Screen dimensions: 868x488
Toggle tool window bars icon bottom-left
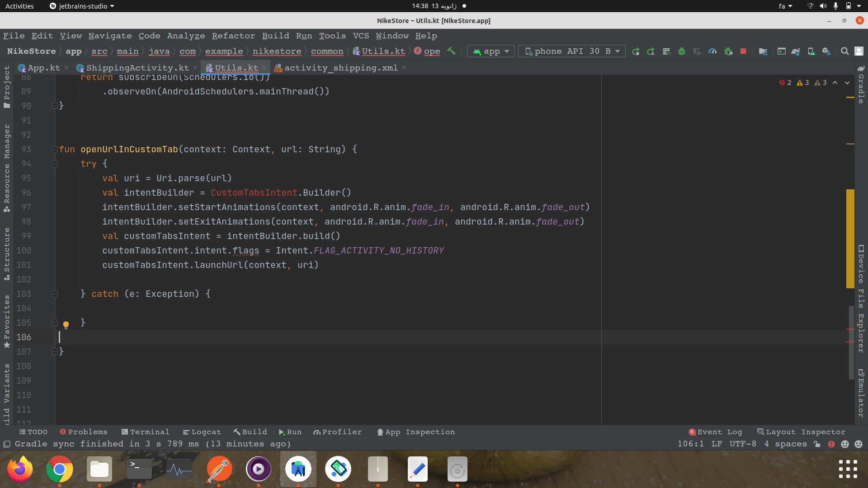click(x=7, y=444)
